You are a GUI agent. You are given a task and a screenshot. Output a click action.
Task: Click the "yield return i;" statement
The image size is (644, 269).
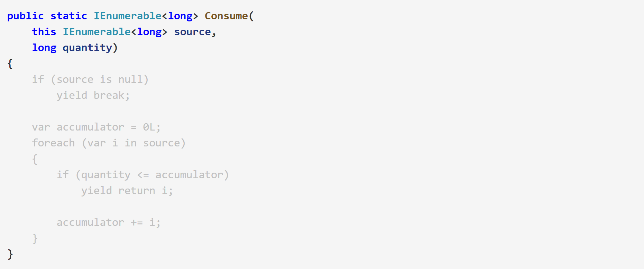pyautogui.click(x=127, y=191)
